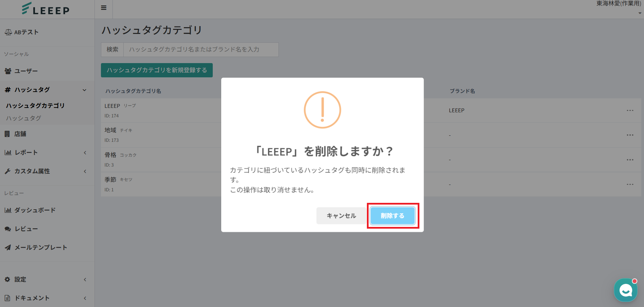Click the ハッシュタグ hash icon
644x307 pixels.
pos(7,90)
